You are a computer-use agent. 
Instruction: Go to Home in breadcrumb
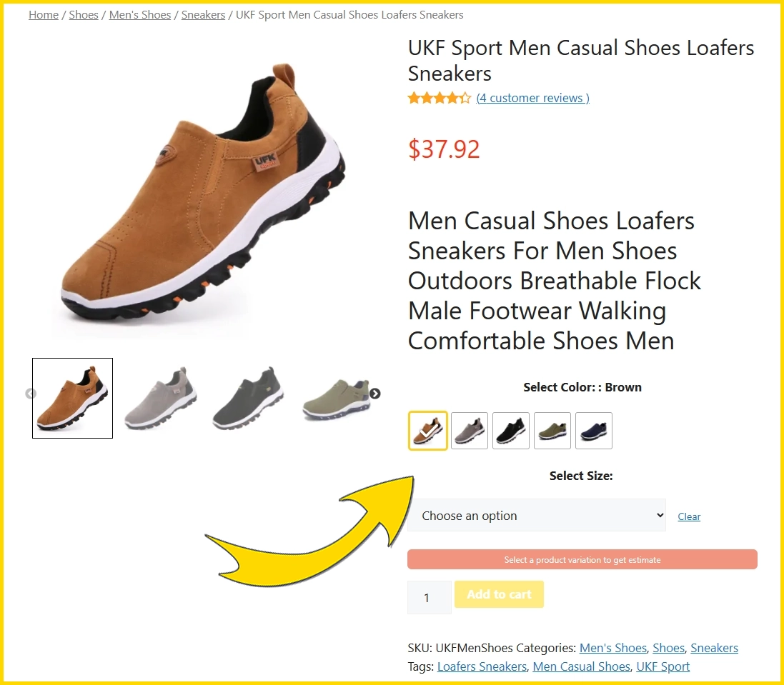click(x=44, y=15)
